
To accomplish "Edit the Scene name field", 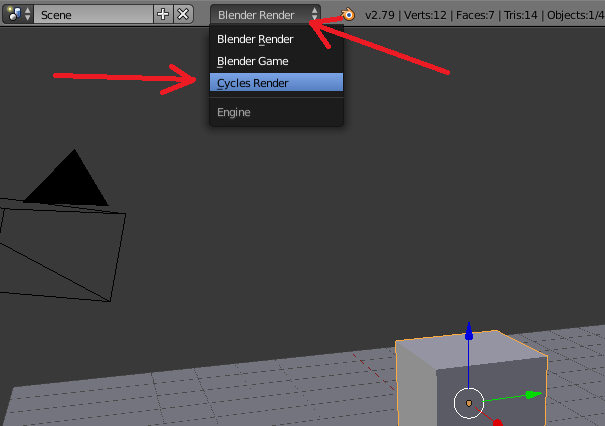I will tap(93, 14).
